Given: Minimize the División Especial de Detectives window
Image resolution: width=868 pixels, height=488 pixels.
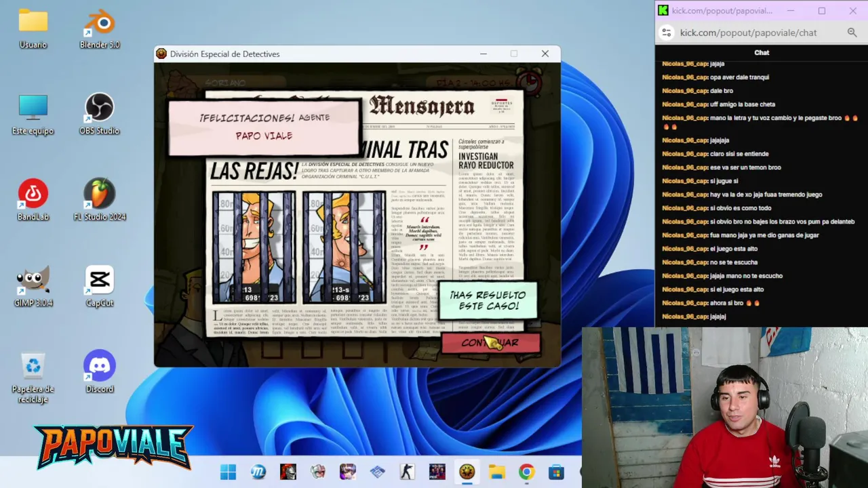Looking at the screenshot, I should 483,54.
